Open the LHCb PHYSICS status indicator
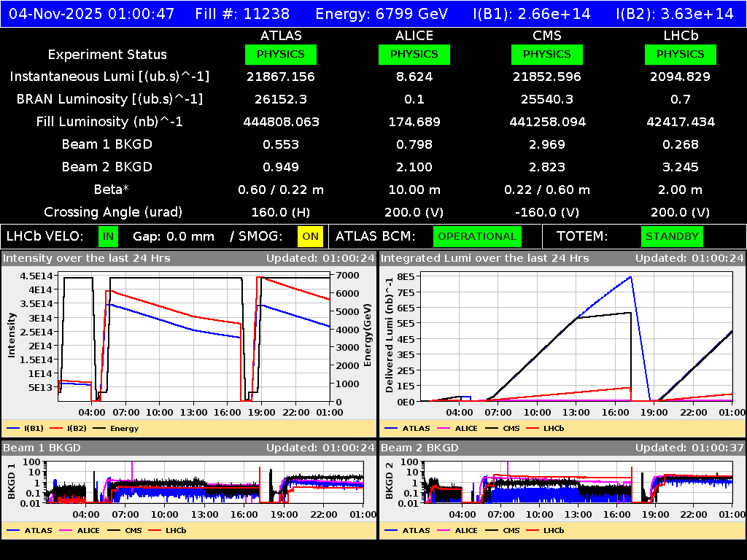747x560 pixels. [x=680, y=54]
